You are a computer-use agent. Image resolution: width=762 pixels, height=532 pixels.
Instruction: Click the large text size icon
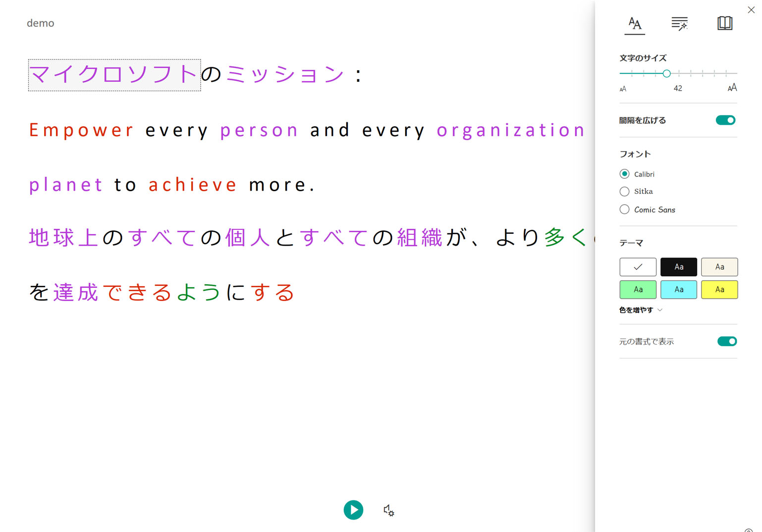point(732,88)
